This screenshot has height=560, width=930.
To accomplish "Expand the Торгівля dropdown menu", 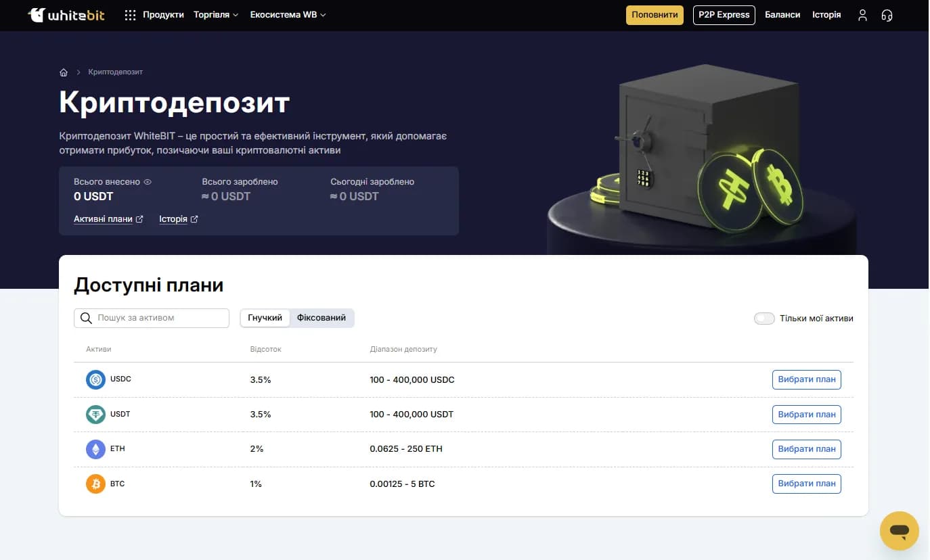I will (x=216, y=15).
